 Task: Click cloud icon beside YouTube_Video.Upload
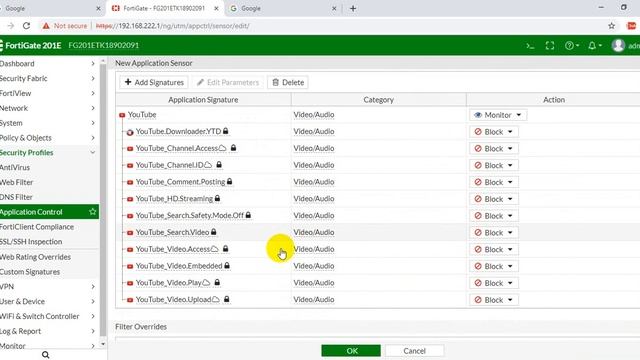(x=216, y=299)
